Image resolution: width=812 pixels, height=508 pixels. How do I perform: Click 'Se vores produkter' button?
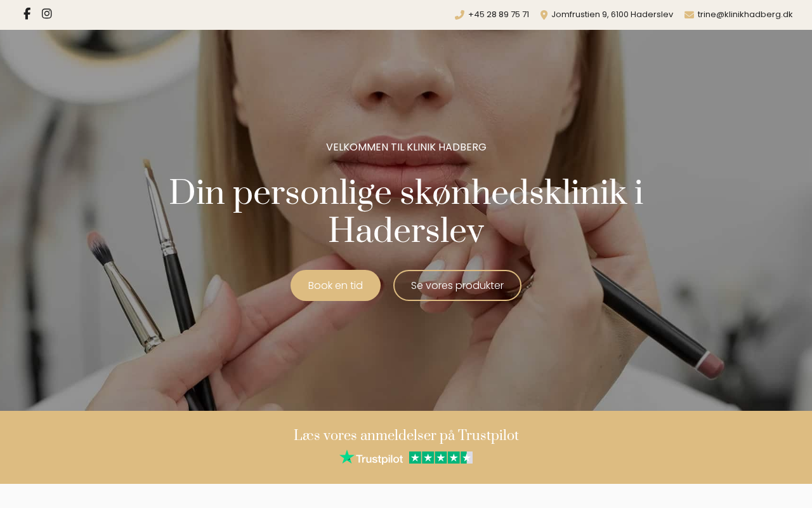[457, 286]
